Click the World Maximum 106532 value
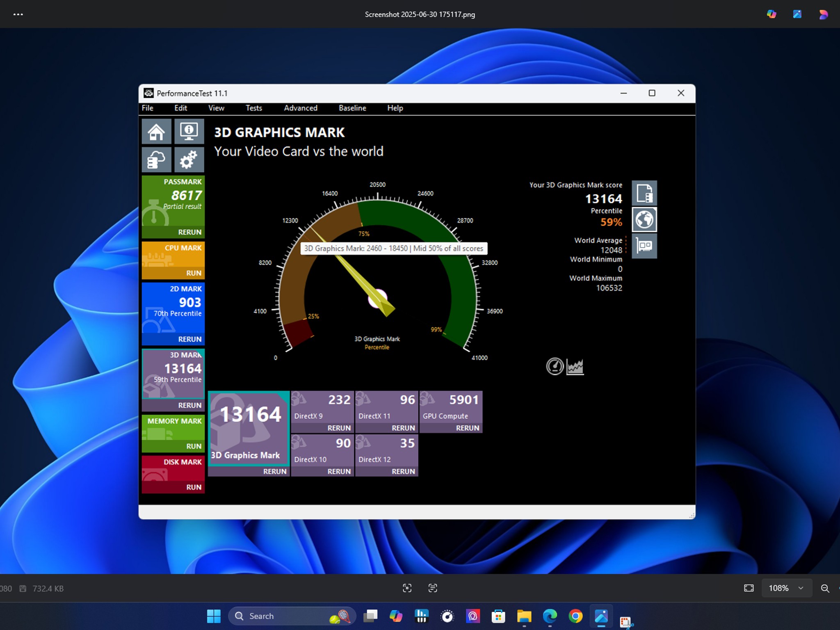The image size is (840, 630). tap(609, 288)
